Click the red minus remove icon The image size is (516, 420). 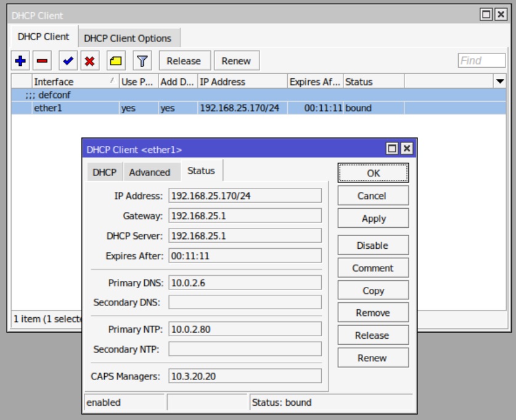coord(42,61)
